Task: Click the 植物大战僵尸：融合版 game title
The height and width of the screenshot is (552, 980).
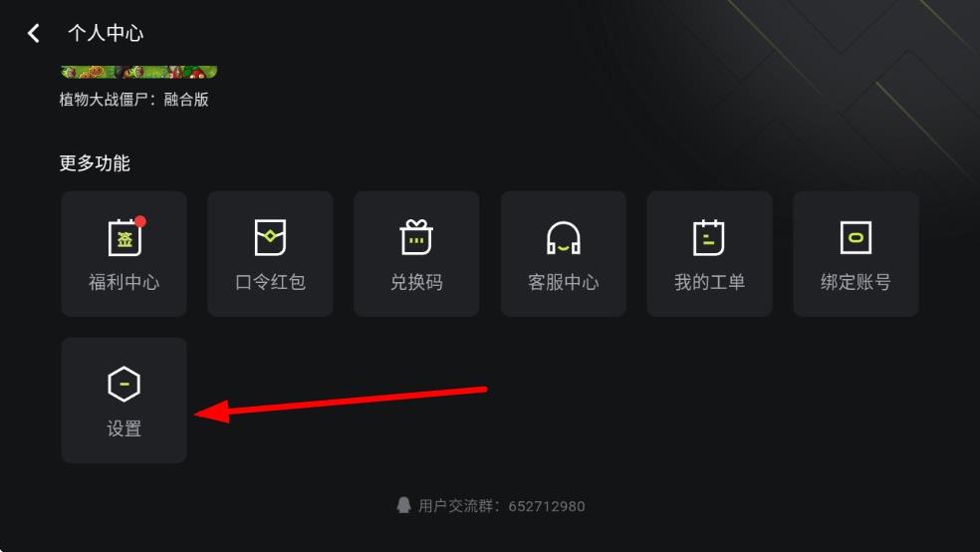Action: tap(133, 100)
